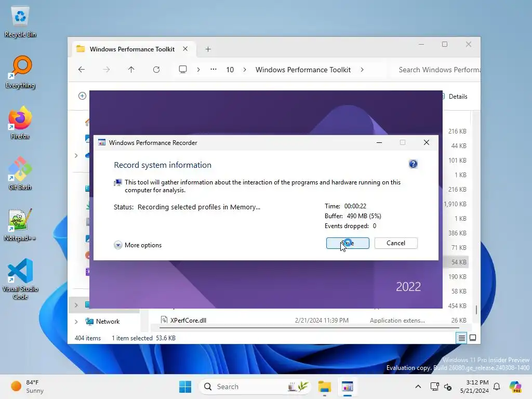Go back in File Explorer
Screen dimensions: 532x399
pyautogui.click(x=82, y=70)
